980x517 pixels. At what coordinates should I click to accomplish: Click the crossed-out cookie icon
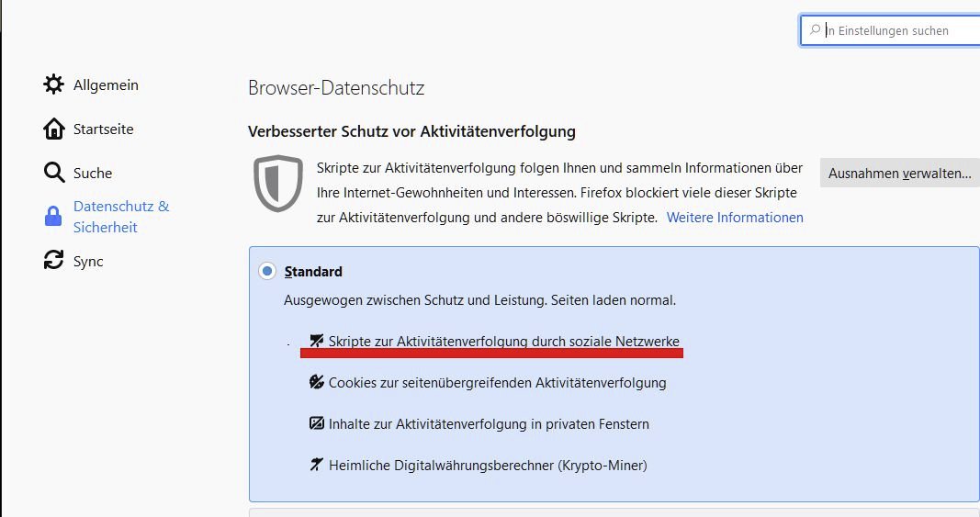tap(317, 382)
